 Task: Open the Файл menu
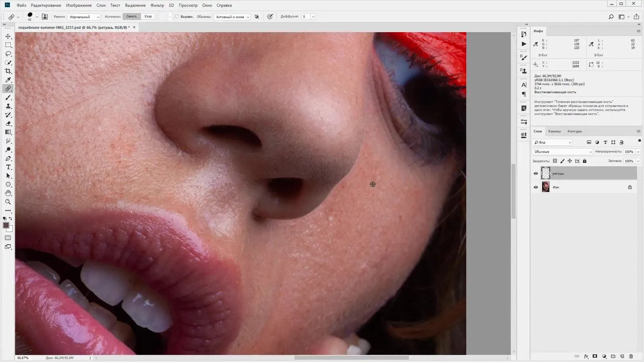pos(21,5)
